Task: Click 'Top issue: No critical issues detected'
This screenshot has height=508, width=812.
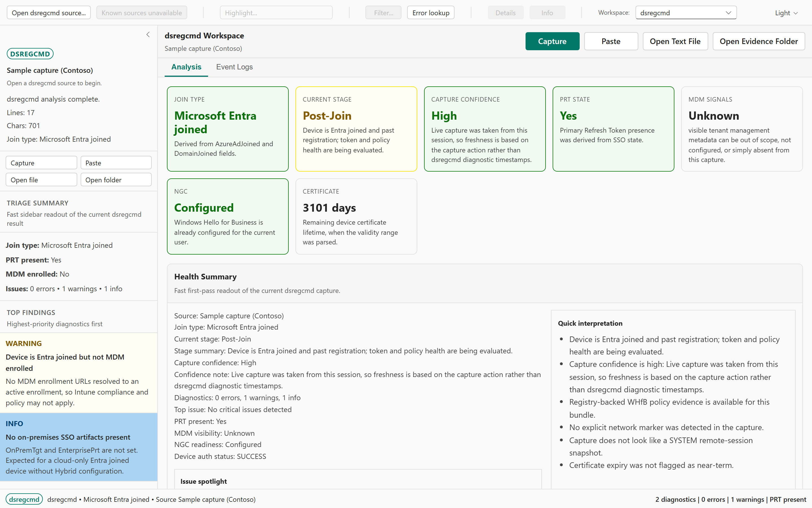Action: (x=233, y=410)
